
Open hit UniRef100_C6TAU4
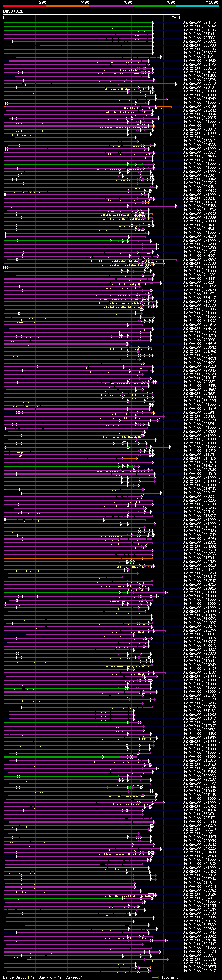199,34
